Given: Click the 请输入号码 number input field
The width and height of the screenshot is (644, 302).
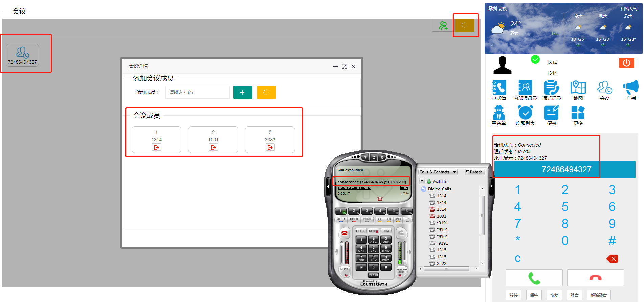Looking at the screenshot, I should click(x=198, y=92).
